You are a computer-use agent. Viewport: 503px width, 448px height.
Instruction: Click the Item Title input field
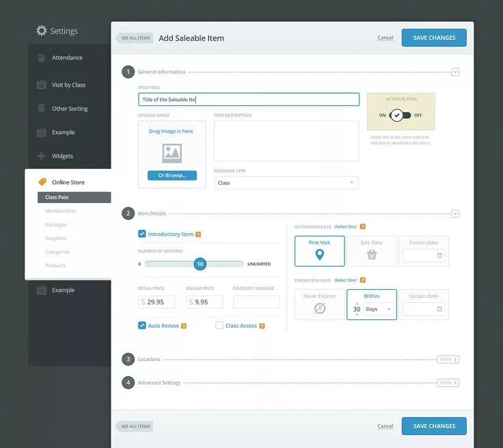click(249, 100)
